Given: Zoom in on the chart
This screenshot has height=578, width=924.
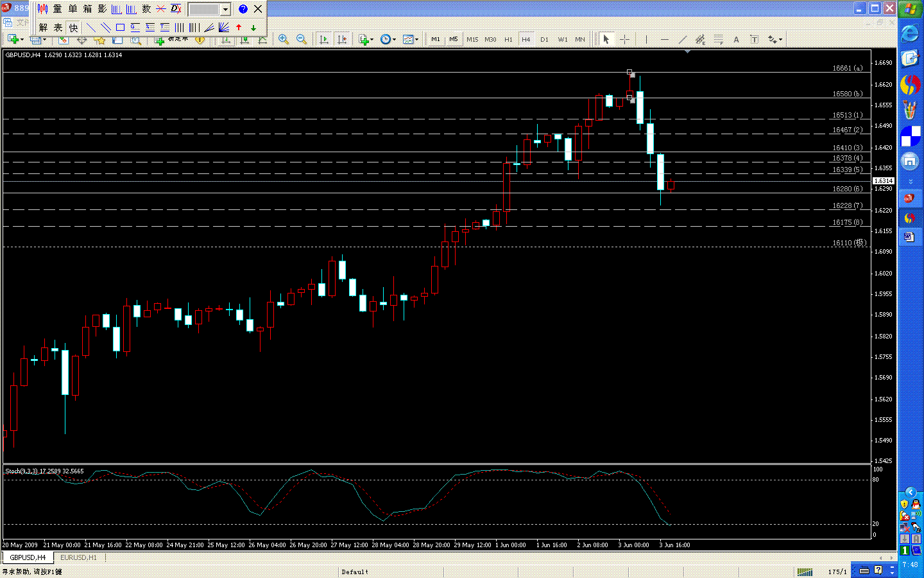Looking at the screenshot, I should 283,40.
